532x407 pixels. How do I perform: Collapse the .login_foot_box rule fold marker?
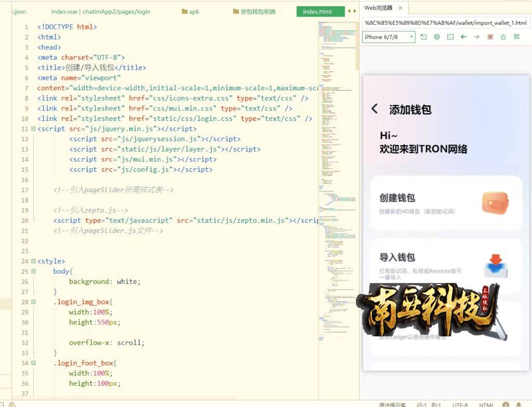point(33,363)
